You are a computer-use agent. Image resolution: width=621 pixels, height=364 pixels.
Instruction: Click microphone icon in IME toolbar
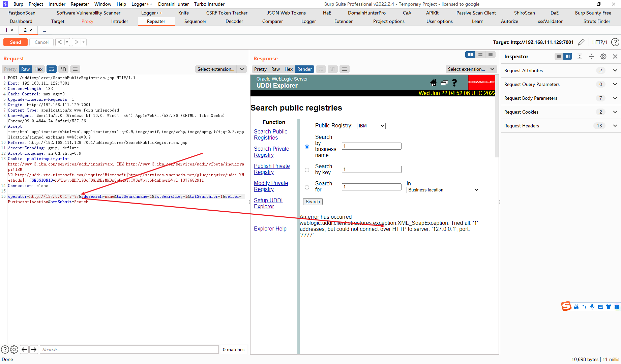pyautogui.click(x=592, y=307)
